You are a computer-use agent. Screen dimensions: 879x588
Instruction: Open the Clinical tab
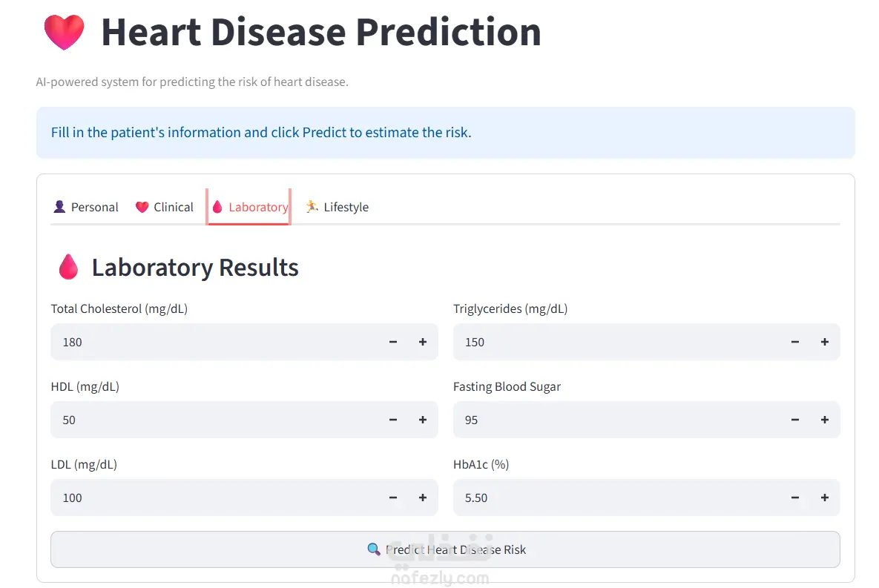coord(164,207)
